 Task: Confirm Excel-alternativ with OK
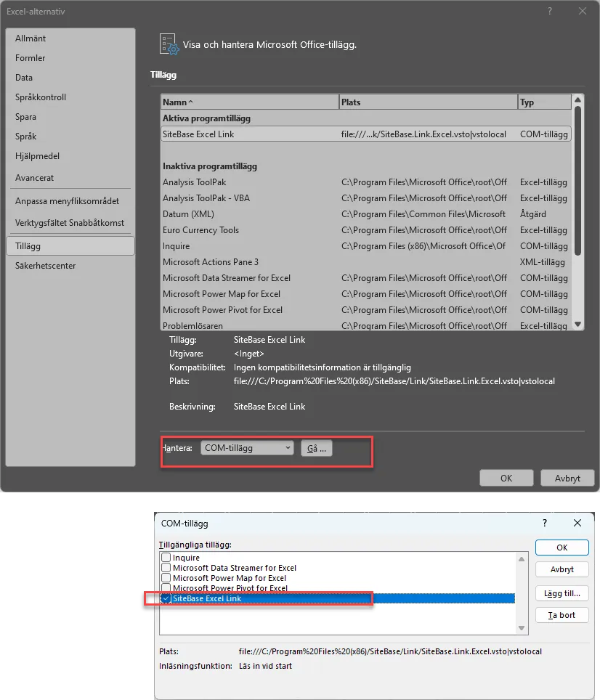coord(506,478)
